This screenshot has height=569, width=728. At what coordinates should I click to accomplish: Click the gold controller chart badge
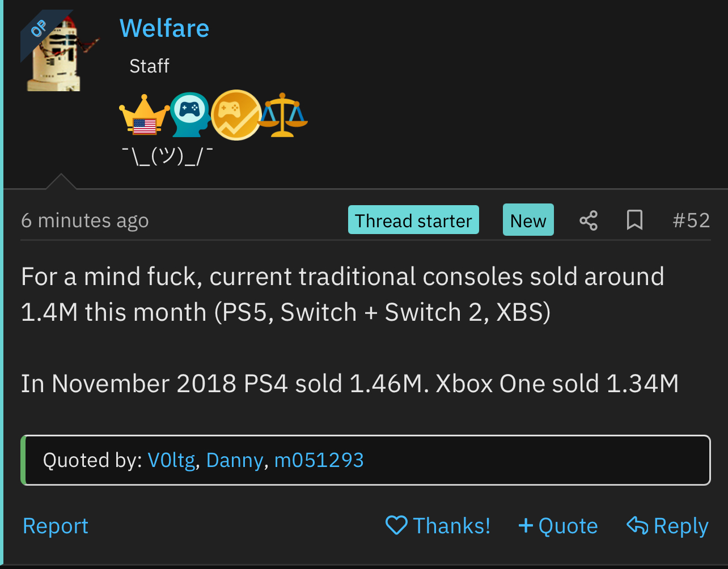(x=236, y=115)
